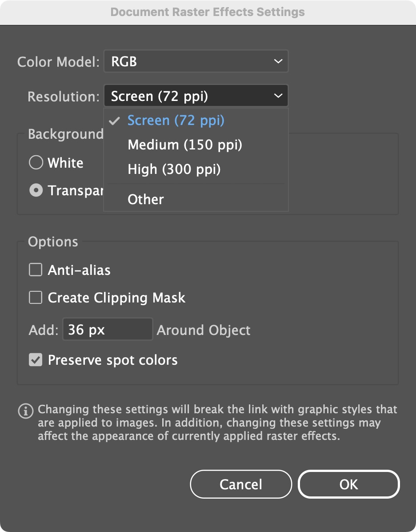Click the Anti-alias label text

[x=79, y=270]
